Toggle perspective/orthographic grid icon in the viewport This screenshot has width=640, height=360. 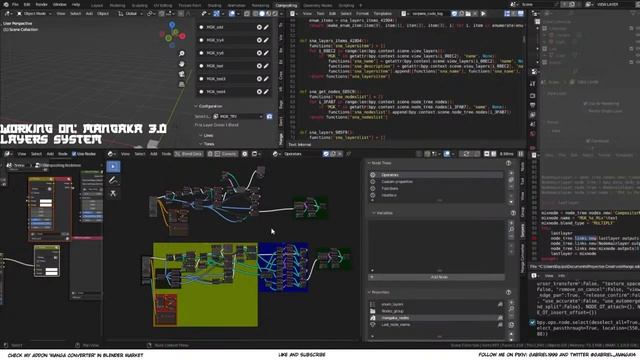tap(182, 84)
